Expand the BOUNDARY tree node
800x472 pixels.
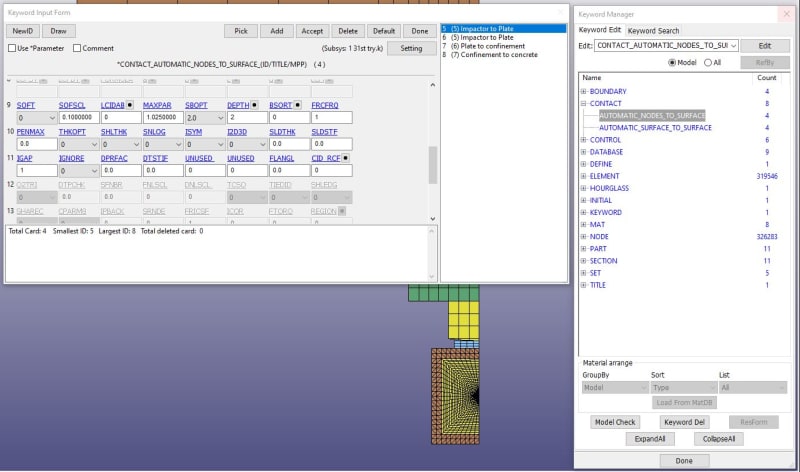583,91
